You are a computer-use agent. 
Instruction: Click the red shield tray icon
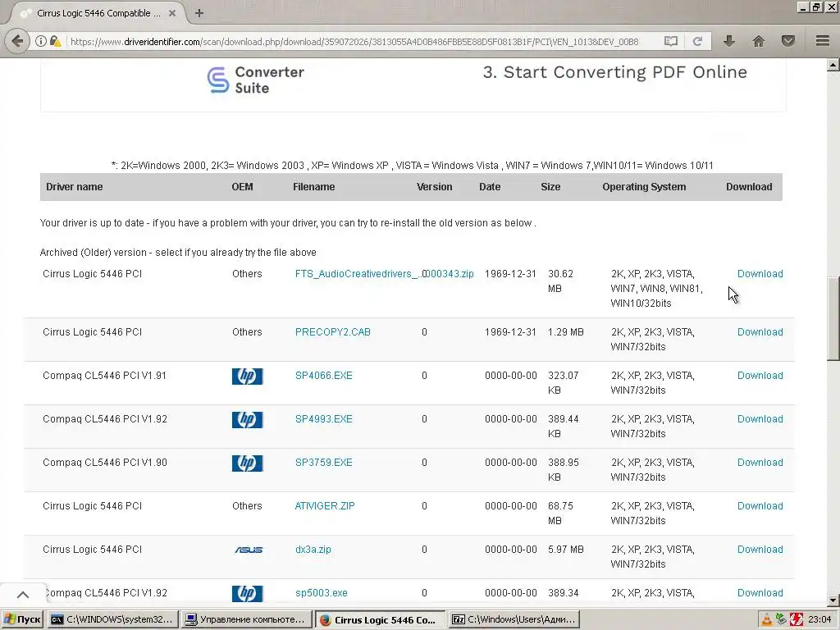(x=796, y=620)
